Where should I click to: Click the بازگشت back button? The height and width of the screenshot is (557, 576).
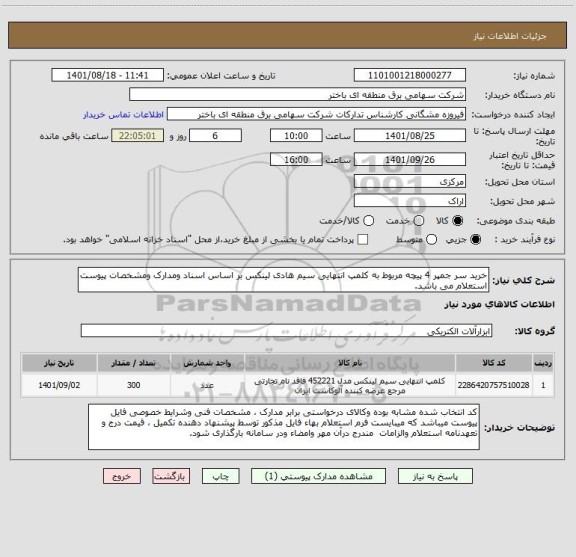pyautogui.click(x=171, y=476)
